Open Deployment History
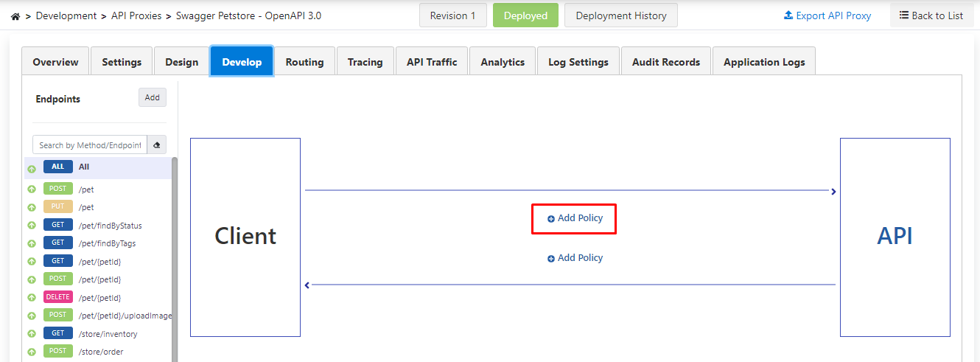The width and height of the screenshot is (980, 362). [620, 15]
